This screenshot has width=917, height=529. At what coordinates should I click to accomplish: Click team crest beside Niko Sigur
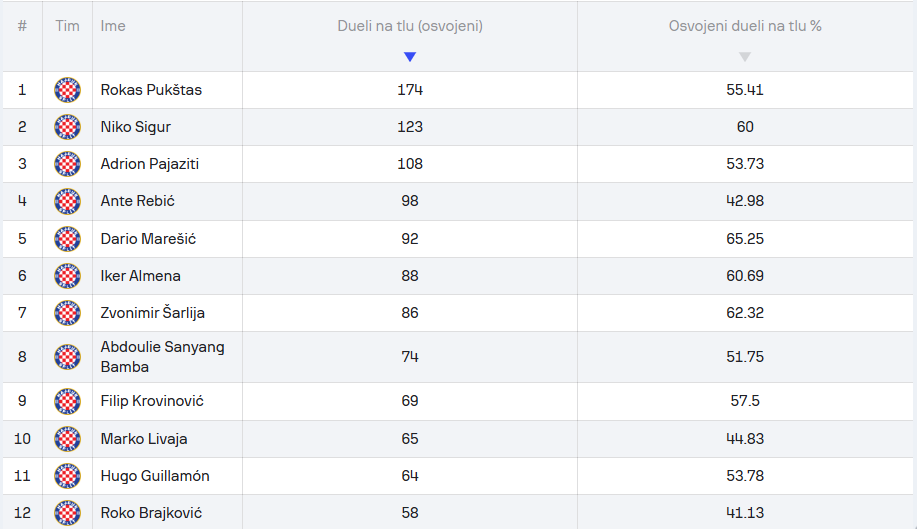(67, 127)
